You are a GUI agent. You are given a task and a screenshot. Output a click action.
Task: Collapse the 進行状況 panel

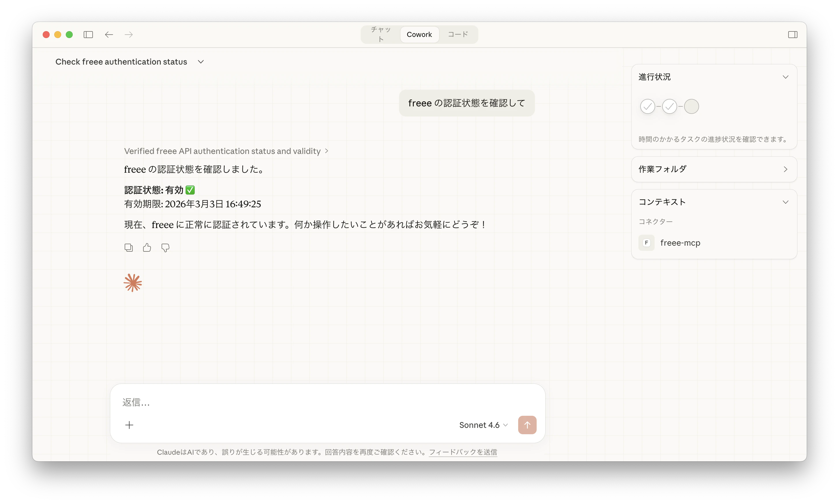(x=785, y=77)
